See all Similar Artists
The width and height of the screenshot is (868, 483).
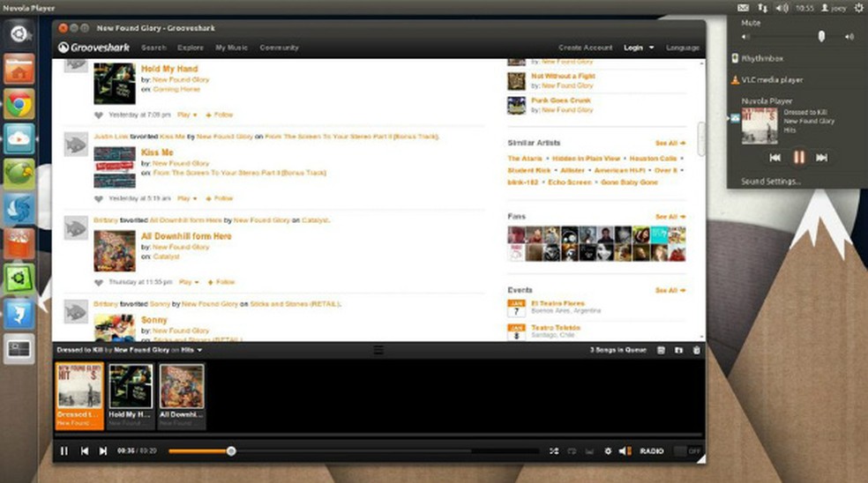tap(670, 144)
